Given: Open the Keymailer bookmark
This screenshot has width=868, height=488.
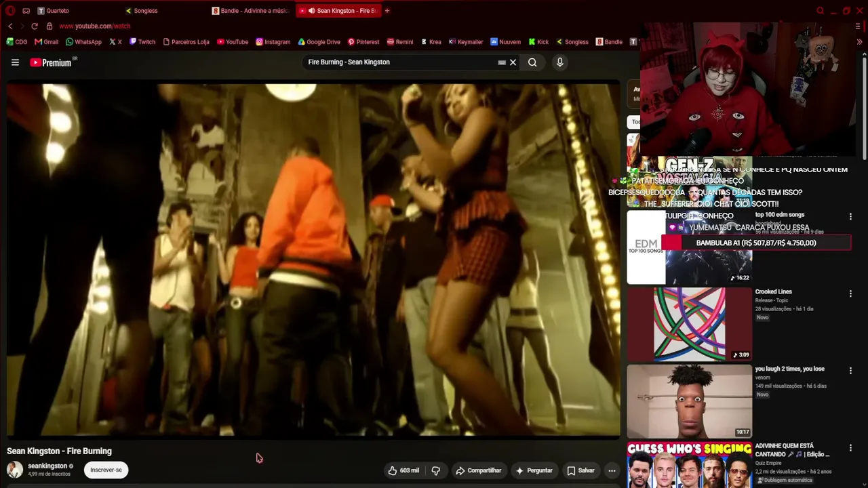Looking at the screenshot, I should [x=466, y=42].
